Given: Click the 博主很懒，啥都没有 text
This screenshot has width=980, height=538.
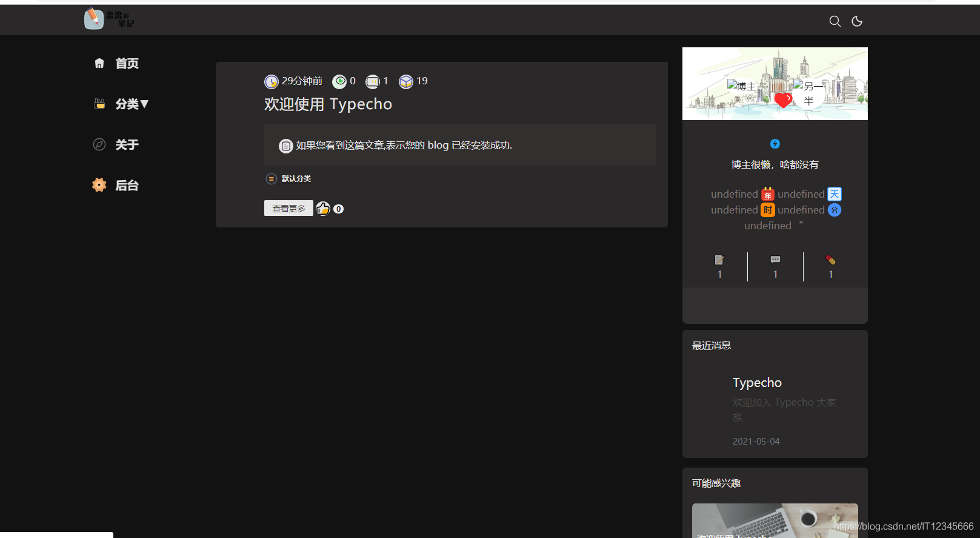Looking at the screenshot, I should click(x=775, y=165).
